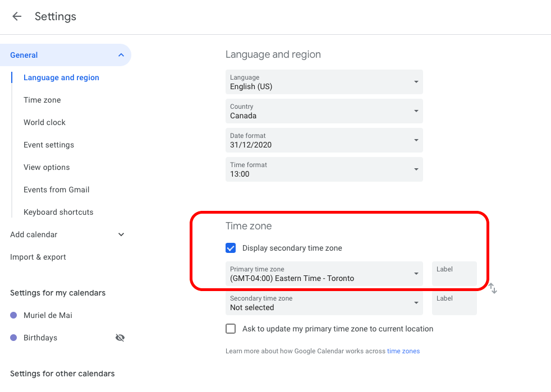Open Import & export settings

pyautogui.click(x=38, y=257)
